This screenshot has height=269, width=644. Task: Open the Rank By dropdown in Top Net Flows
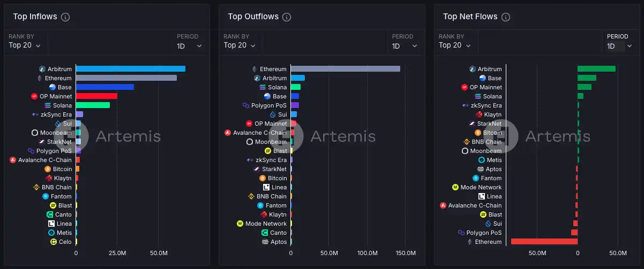click(455, 45)
